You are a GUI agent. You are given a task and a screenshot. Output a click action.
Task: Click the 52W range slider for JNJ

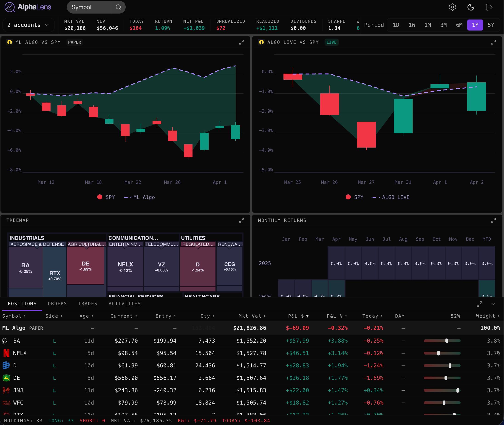point(442,390)
